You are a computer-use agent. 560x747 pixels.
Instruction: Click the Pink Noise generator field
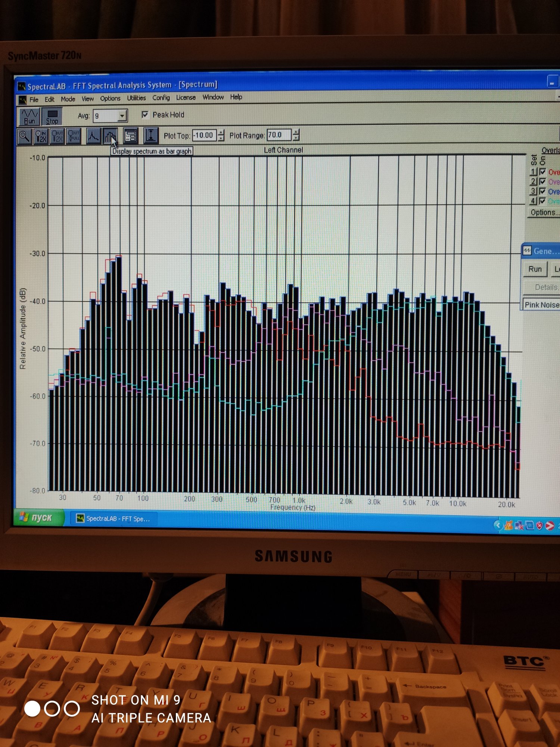click(x=541, y=305)
